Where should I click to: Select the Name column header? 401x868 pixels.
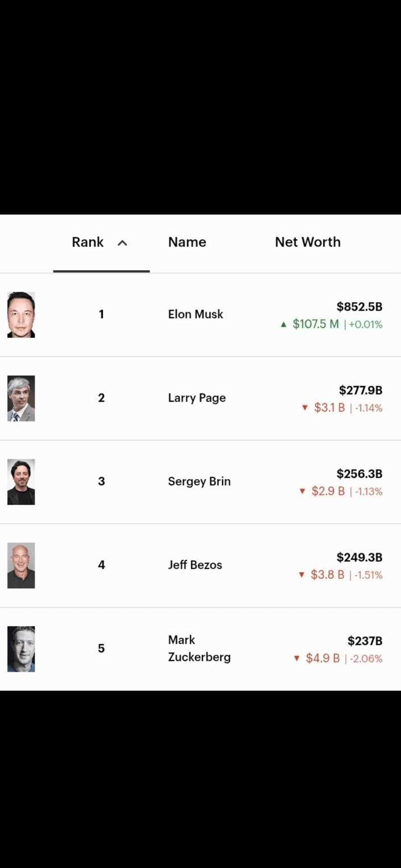(x=187, y=242)
